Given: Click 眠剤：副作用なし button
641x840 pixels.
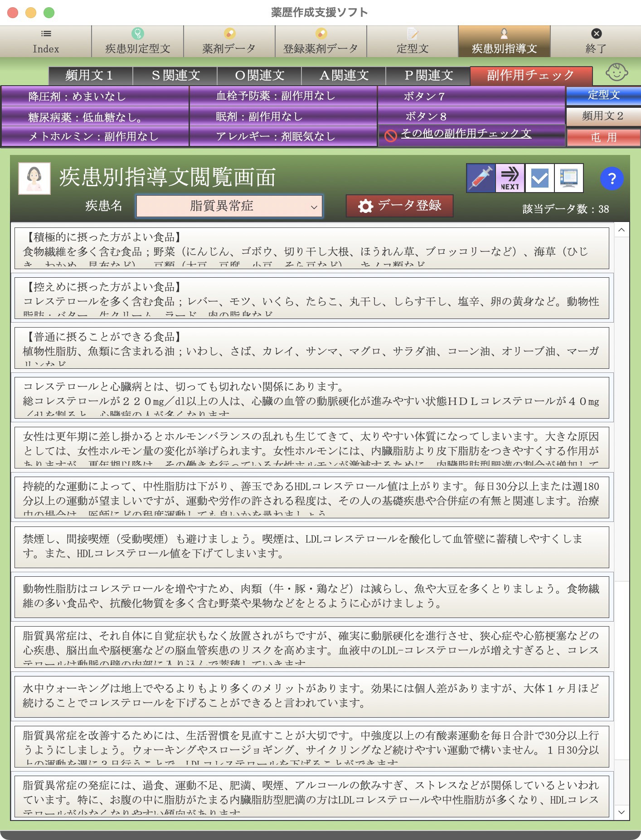Looking at the screenshot, I should [x=283, y=116].
